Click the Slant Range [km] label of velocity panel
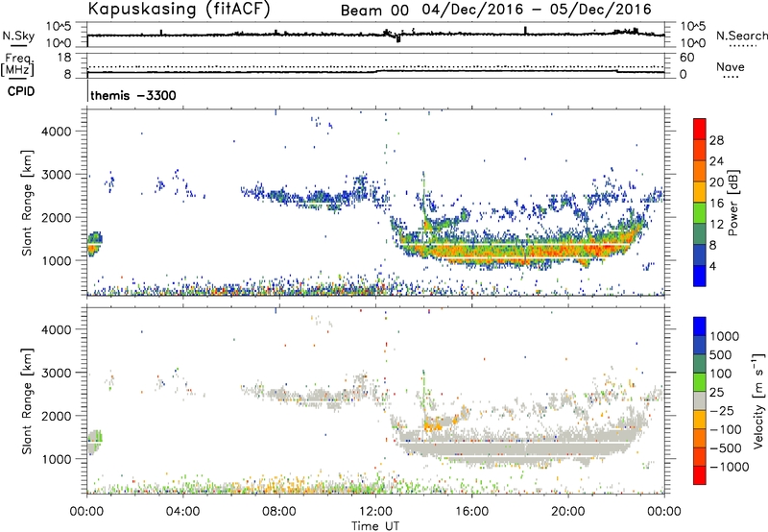This screenshot has height=532, width=768. (x=27, y=400)
